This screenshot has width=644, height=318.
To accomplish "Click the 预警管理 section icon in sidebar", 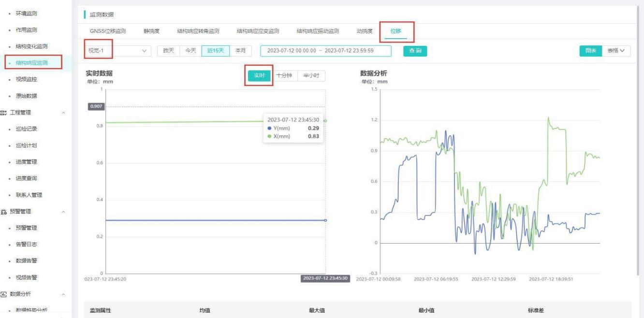I will point(4,212).
